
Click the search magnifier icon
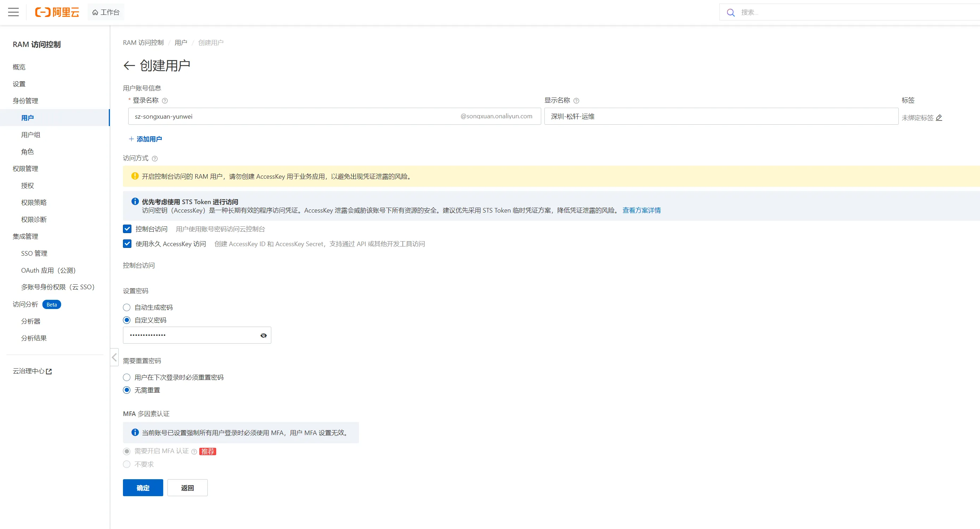(731, 13)
